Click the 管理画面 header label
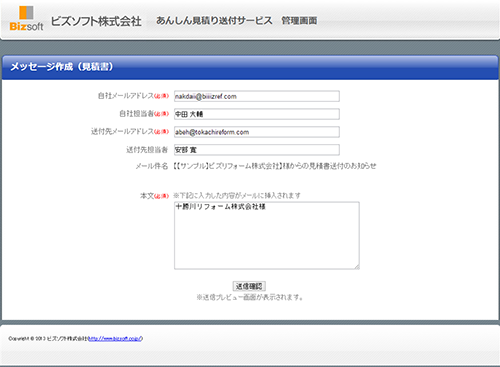This screenshot has height=367, width=500. tap(299, 21)
